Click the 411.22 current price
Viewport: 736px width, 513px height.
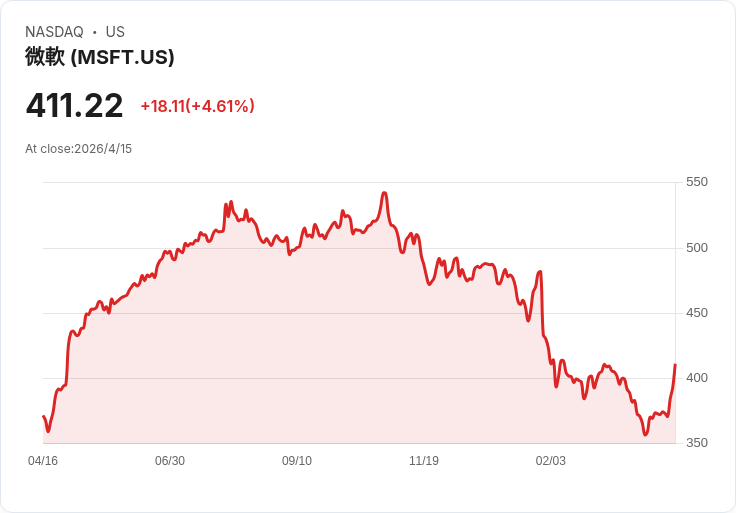pyautogui.click(x=74, y=105)
